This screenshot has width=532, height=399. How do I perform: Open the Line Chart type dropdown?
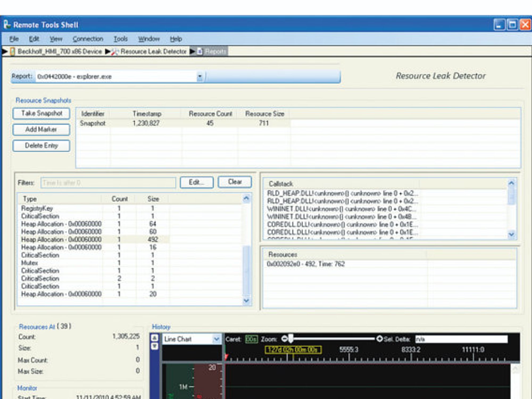pos(216,339)
